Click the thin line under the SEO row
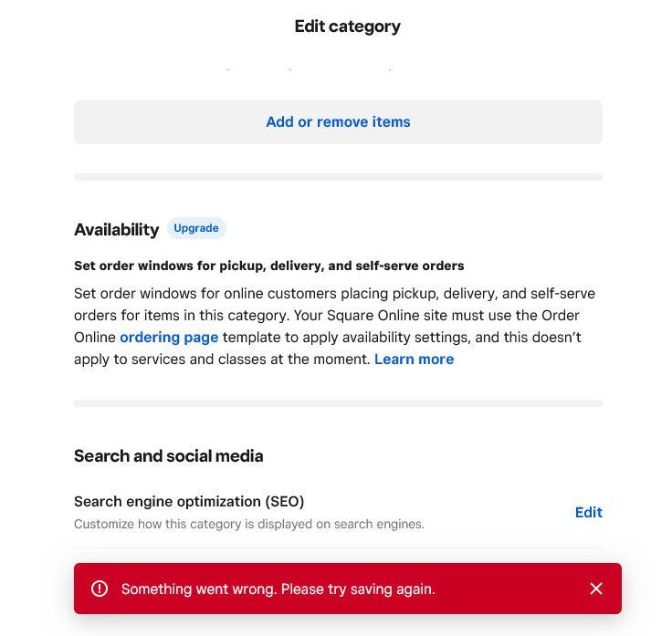Screen dimensions: 672x636 [x=338, y=548]
